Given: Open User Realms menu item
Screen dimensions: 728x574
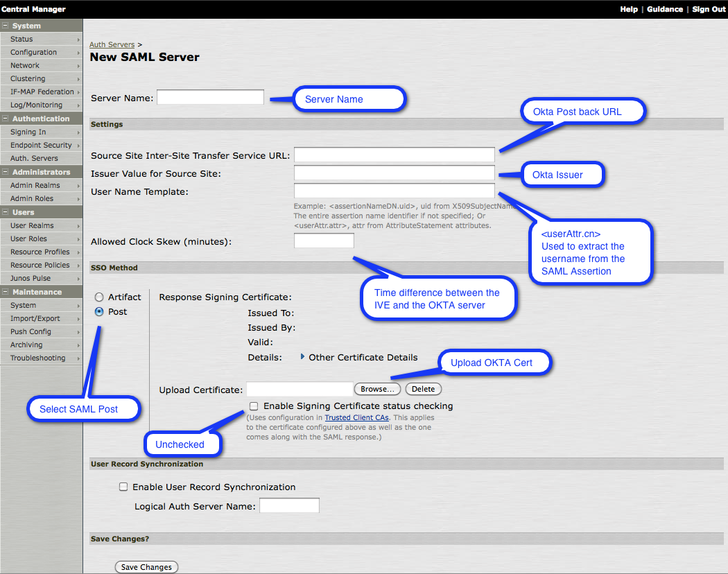Looking at the screenshot, I should tap(32, 226).
